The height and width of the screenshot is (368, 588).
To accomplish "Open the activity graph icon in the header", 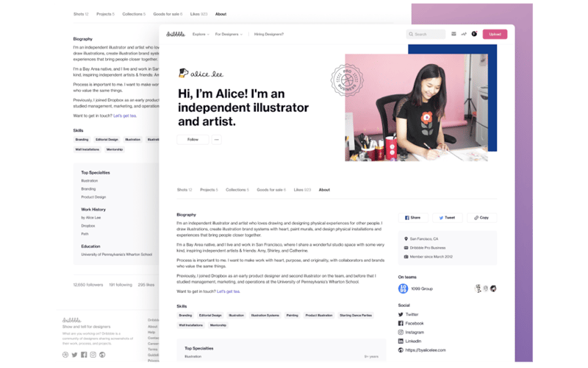I will point(464,34).
